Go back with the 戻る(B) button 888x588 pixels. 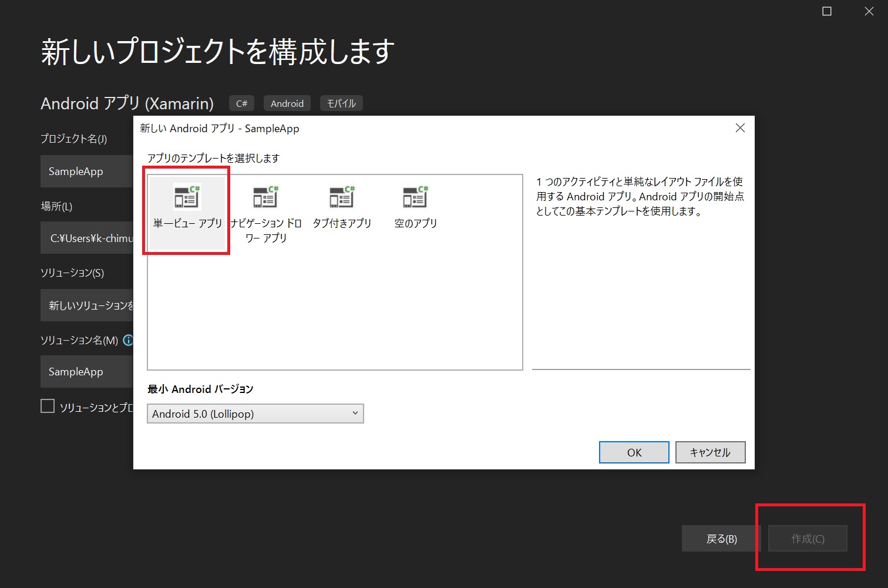(721, 539)
